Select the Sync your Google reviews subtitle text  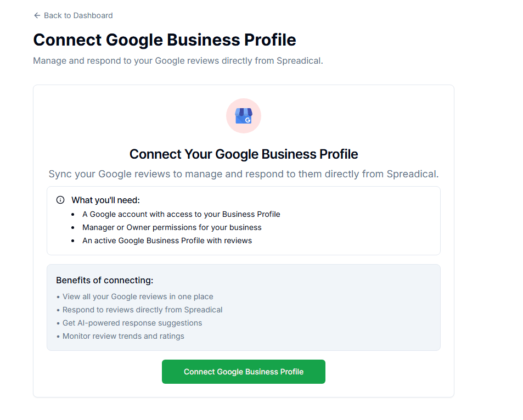pos(243,173)
